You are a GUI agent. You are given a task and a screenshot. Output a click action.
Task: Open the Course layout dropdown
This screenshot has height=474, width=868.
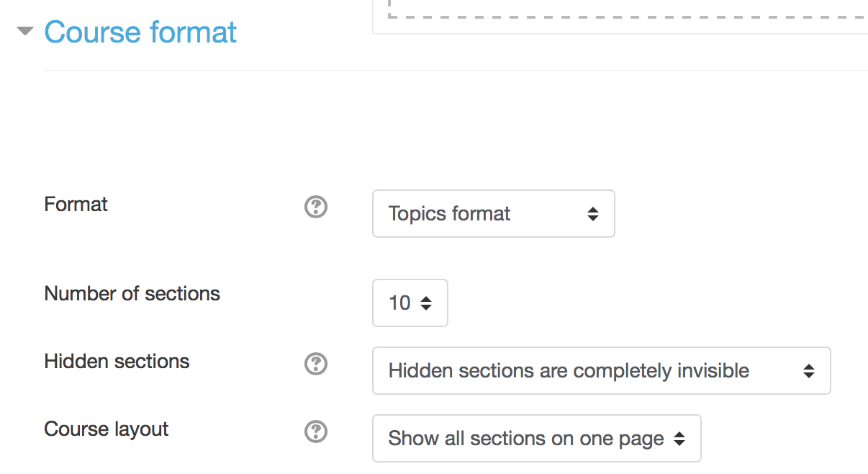coord(536,438)
